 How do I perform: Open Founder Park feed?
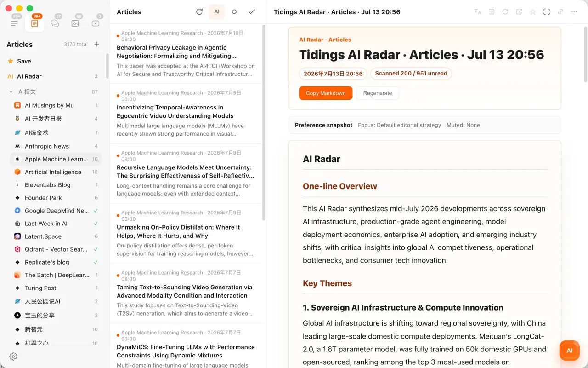56,198
